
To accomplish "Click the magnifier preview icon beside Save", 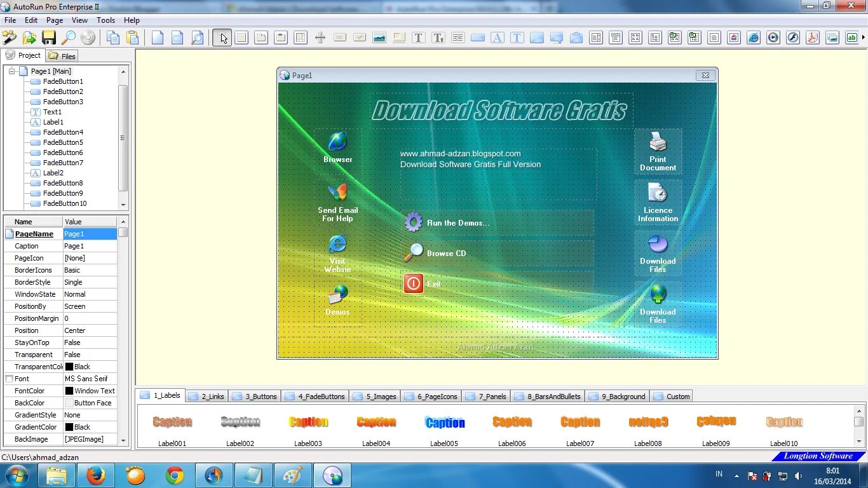I will [68, 37].
